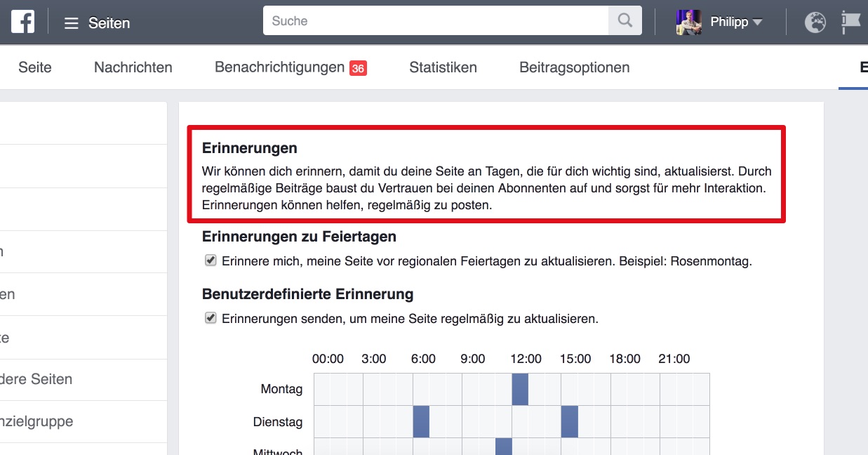
Task: Toggle the blue Dienstag 6:00 time slot
Action: 421,421
